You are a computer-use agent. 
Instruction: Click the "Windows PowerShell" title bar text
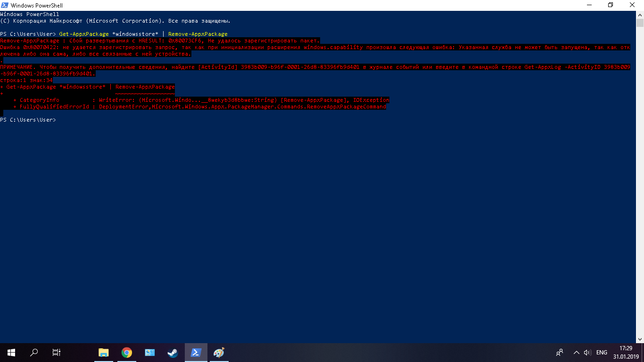(x=37, y=6)
